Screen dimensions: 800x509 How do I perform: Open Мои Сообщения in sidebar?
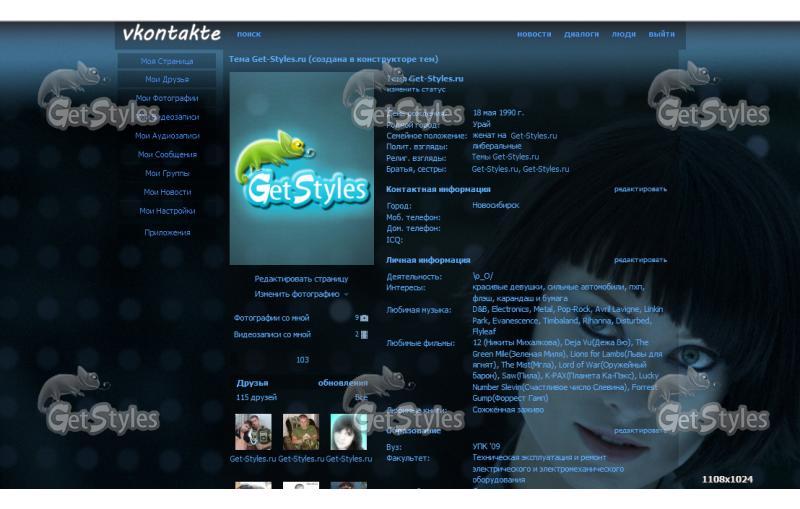click(x=167, y=155)
